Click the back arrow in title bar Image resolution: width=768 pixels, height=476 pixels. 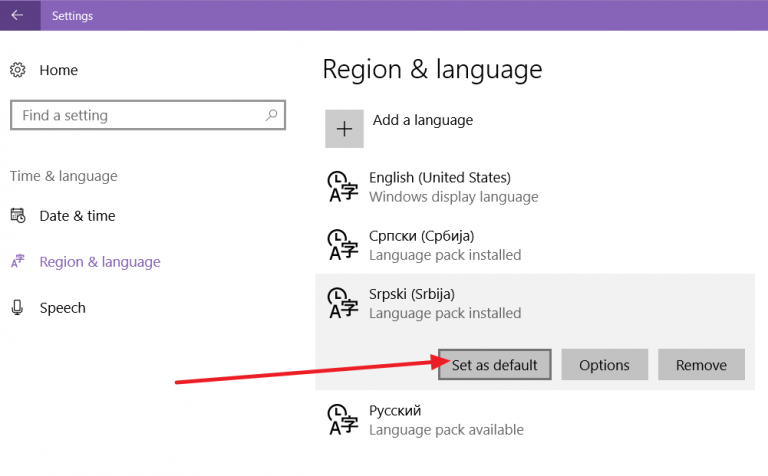click(x=17, y=15)
